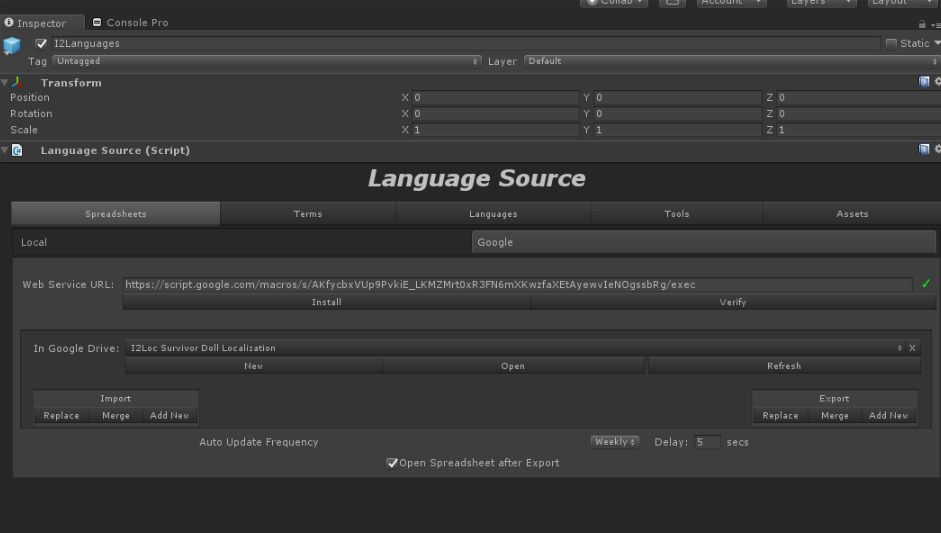
Task: Open the Language Source settings gear icon
Action: point(937,150)
